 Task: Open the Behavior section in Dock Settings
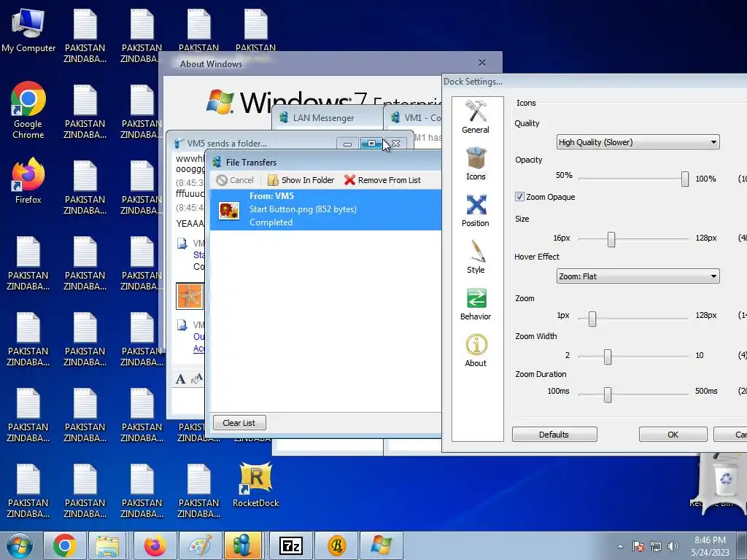tap(476, 304)
